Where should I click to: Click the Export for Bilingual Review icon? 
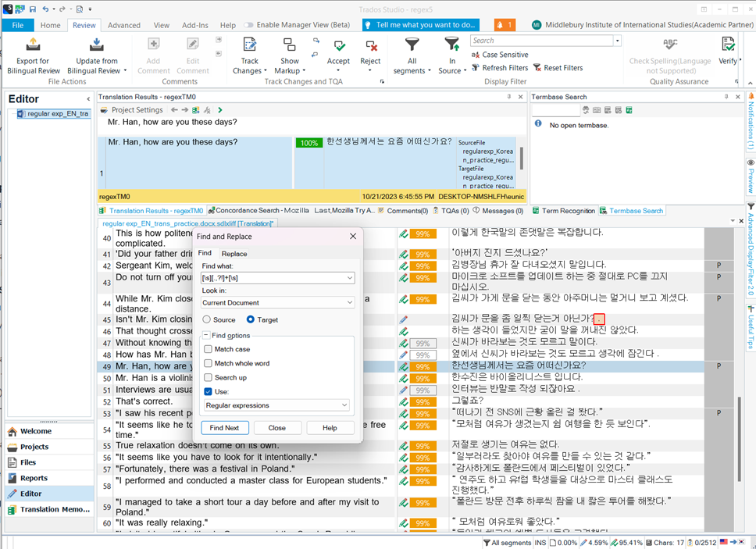point(33,45)
